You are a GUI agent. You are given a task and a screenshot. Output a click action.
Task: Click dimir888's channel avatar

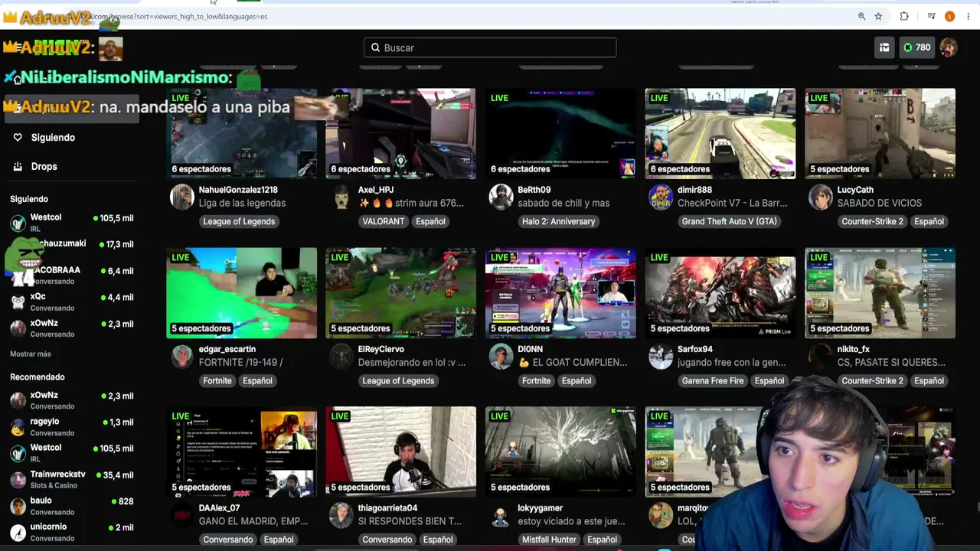pyautogui.click(x=661, y=197)
